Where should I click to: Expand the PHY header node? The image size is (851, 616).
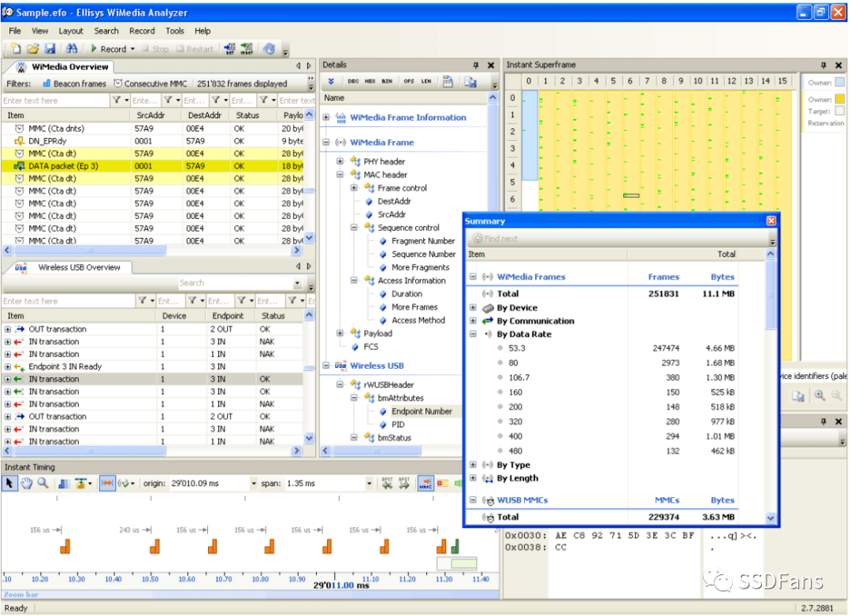click(x=340, y=161)
